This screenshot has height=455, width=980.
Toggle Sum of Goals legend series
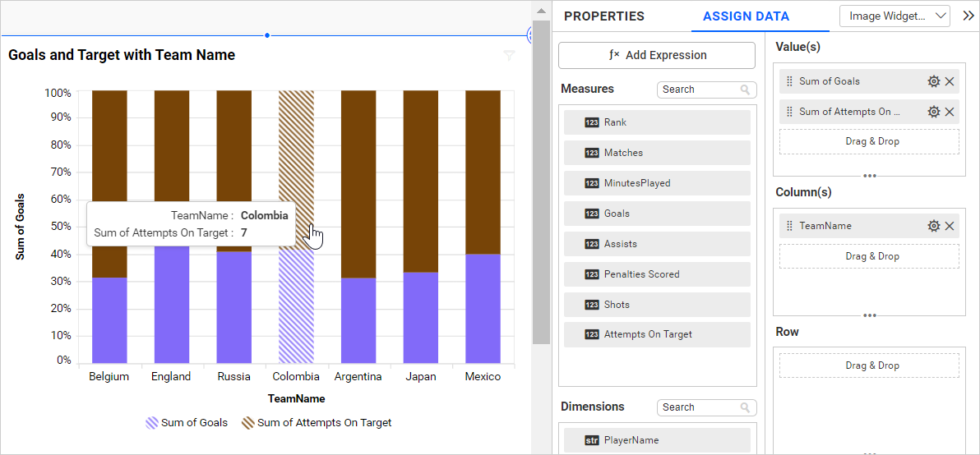[187, 423]
